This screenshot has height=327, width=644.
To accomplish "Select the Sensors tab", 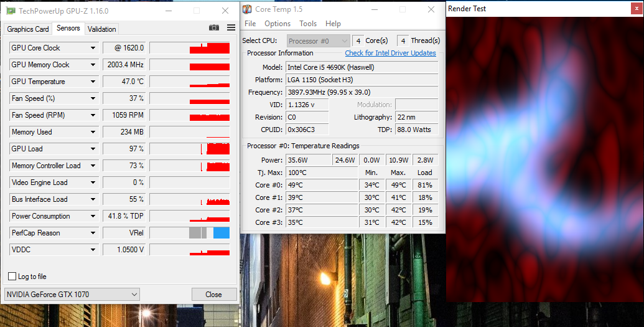I will [68, 29].
